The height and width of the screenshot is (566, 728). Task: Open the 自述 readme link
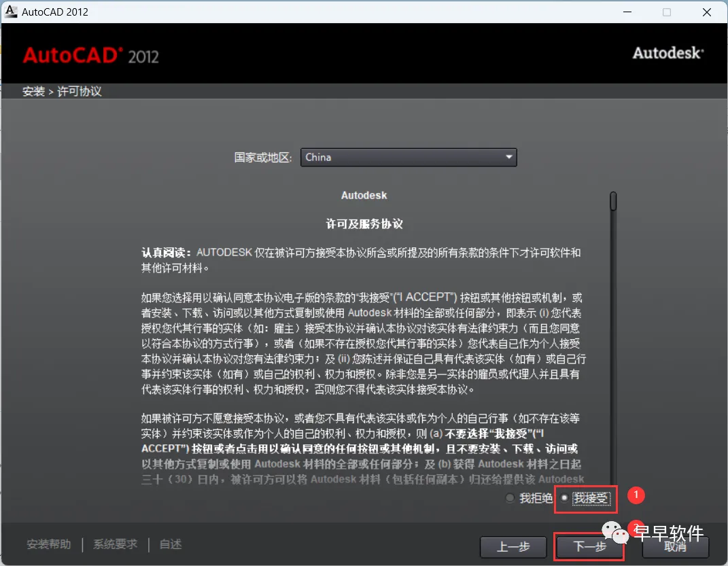[x=171, y=544]
